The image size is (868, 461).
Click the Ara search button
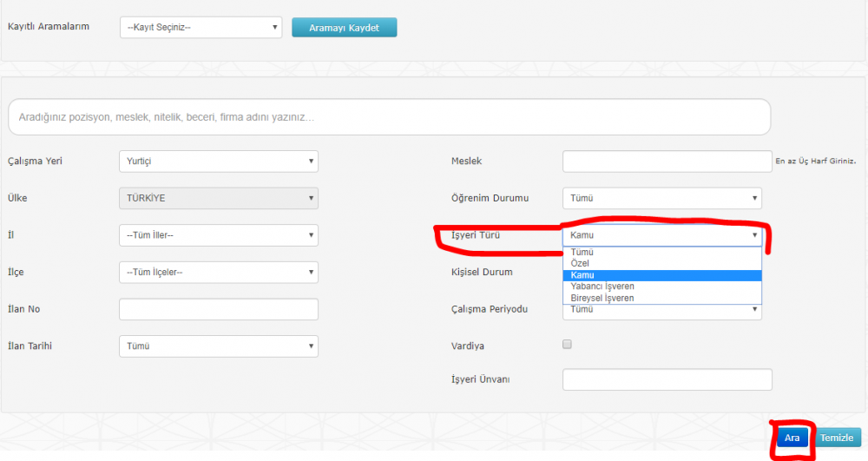pos(792,438)
